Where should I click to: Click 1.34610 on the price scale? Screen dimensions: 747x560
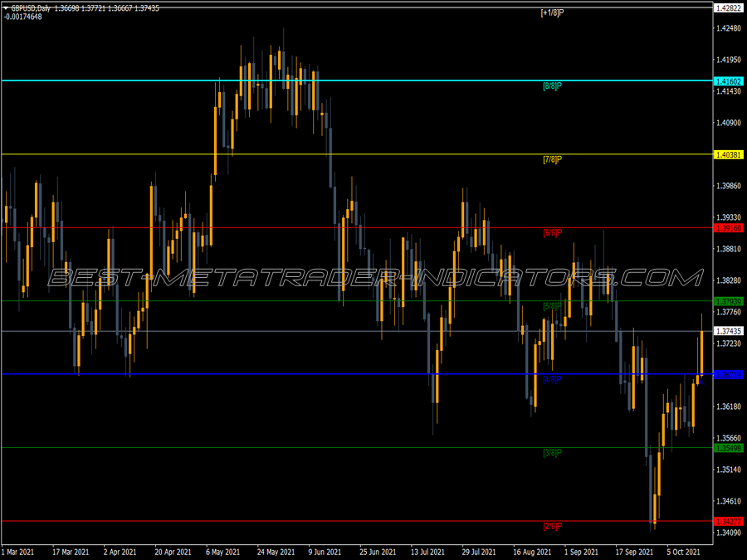coord(729,501)
